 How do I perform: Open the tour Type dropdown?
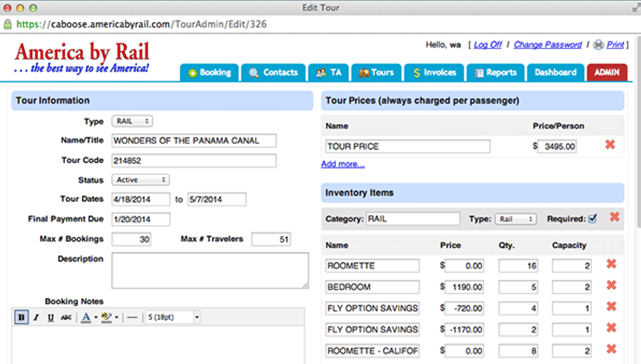[132, 121]
